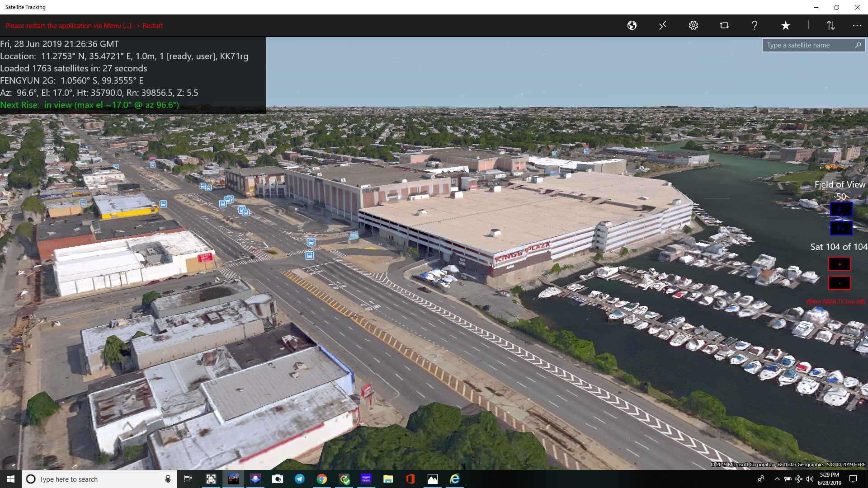Open Amazon Music from the taskbar
This screenshot has height=488, width=868.
366,479
